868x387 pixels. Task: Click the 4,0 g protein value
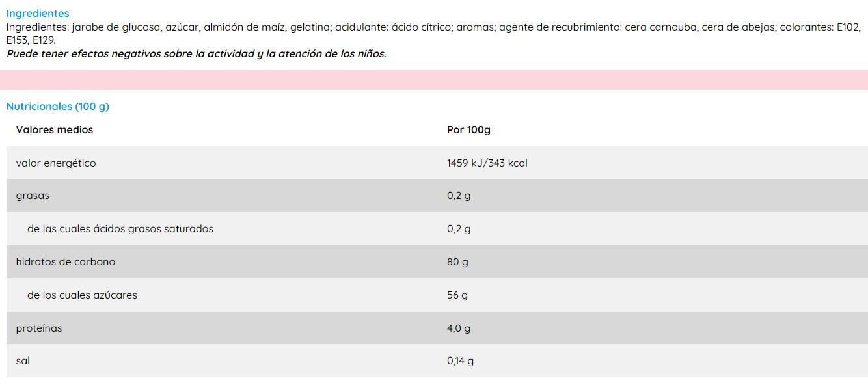pos(459,328)
